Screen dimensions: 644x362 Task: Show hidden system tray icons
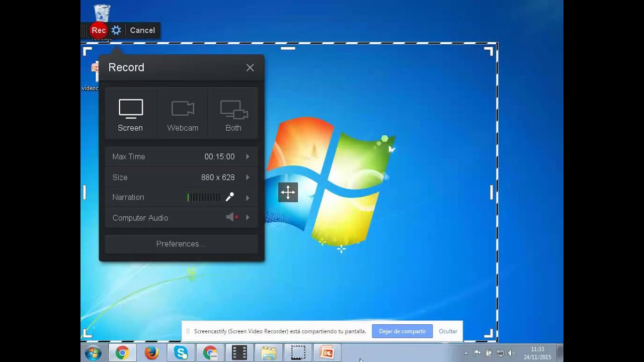[466, 353]
